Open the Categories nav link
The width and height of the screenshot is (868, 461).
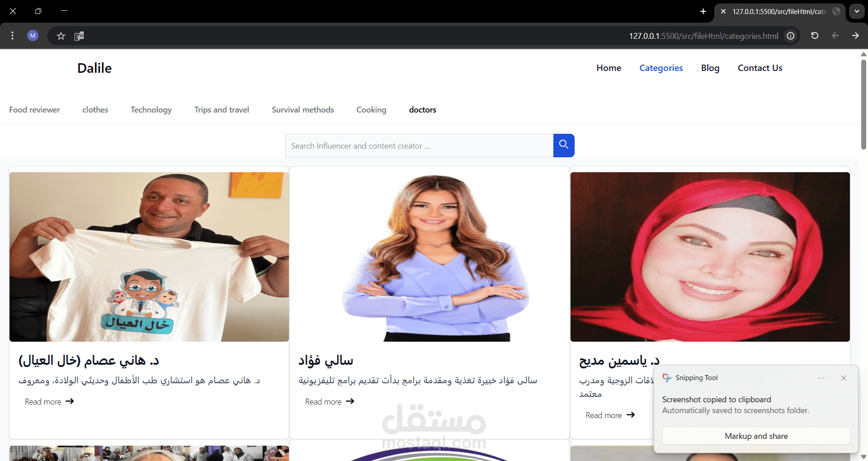tap(661, 68)
